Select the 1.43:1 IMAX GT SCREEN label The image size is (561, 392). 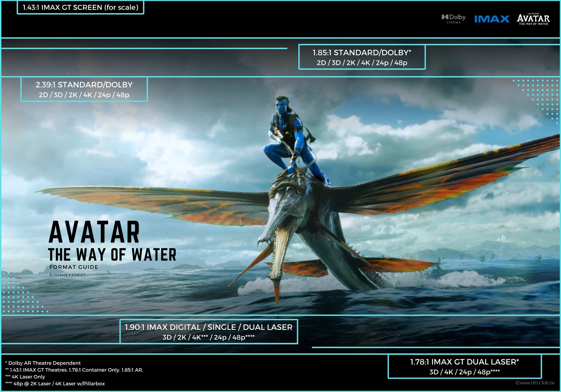[81, 7]
